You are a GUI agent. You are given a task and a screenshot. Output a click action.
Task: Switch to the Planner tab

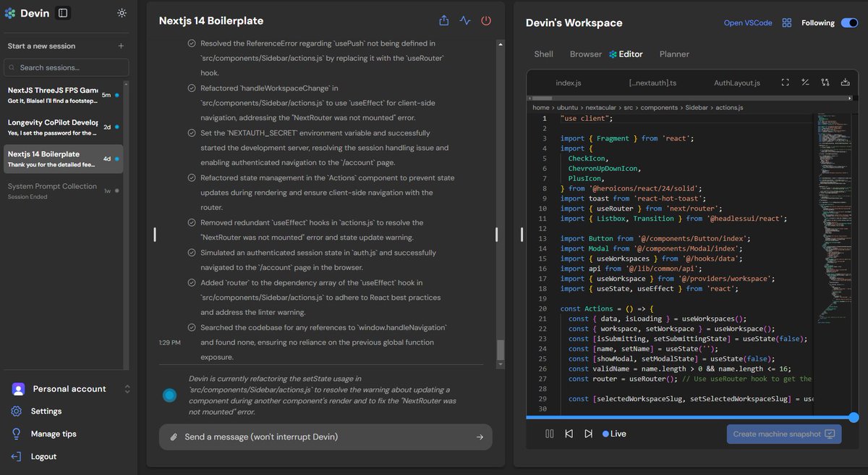pos(674,54)
